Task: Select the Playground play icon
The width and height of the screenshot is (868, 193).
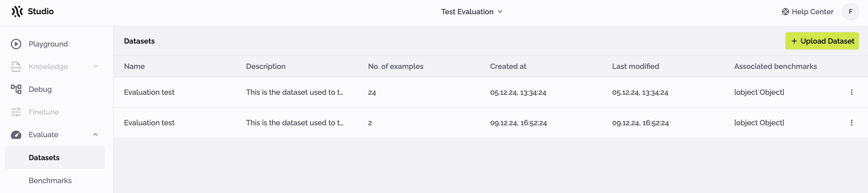Action: (16, 44)
